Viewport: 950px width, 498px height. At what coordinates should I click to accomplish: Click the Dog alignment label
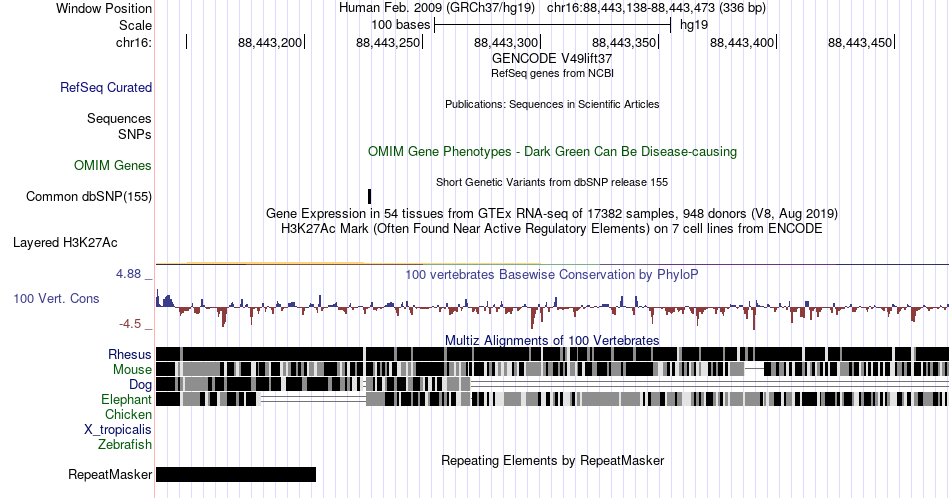pos(140,384)
